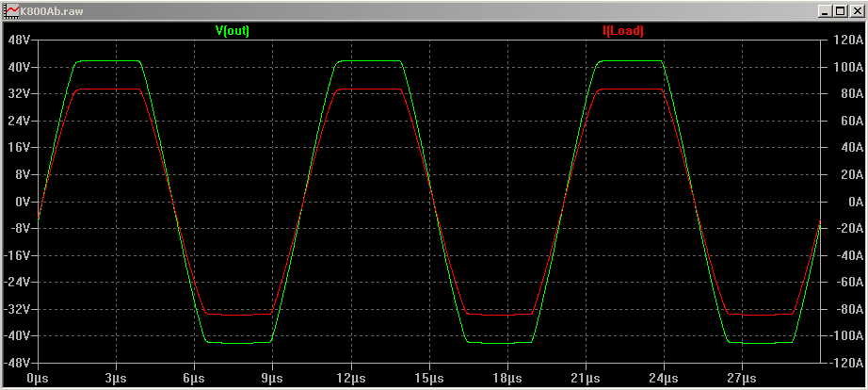
Task: Click the 40A right axis label
Action: click(x=854, y=148)
